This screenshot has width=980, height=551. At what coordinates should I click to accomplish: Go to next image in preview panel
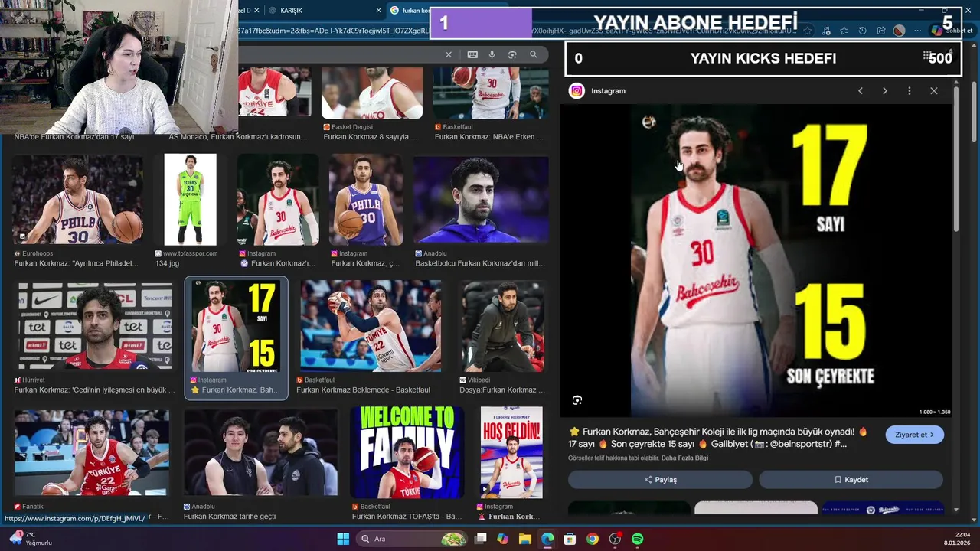point(885,90)
